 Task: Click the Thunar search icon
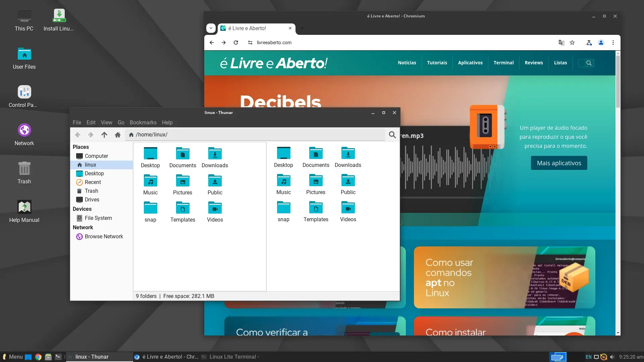[x=392, y=134]
